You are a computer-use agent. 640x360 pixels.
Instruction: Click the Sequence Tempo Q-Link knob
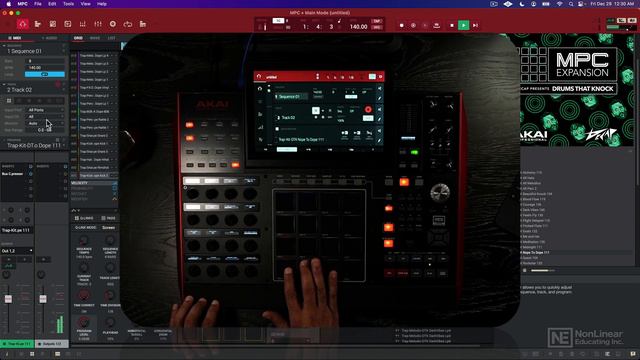84,240
